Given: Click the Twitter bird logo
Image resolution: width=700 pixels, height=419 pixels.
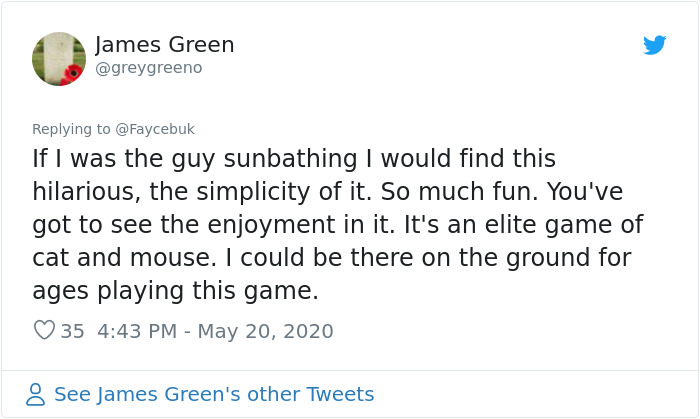Looking at the screenshot, I should (x=654, y=45).
